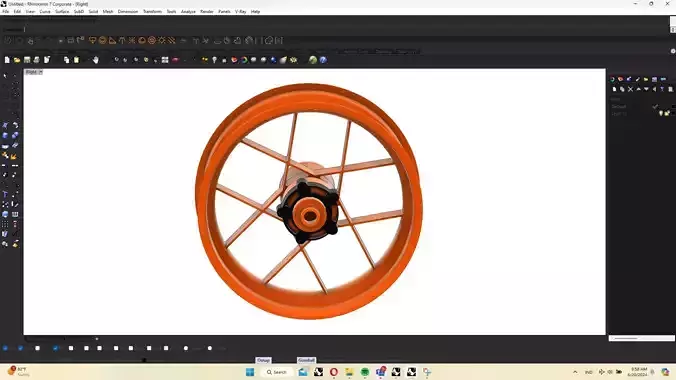Open the Curve menu
The width and height of the screenshot is (676, 380).
(x=44, y=12)
